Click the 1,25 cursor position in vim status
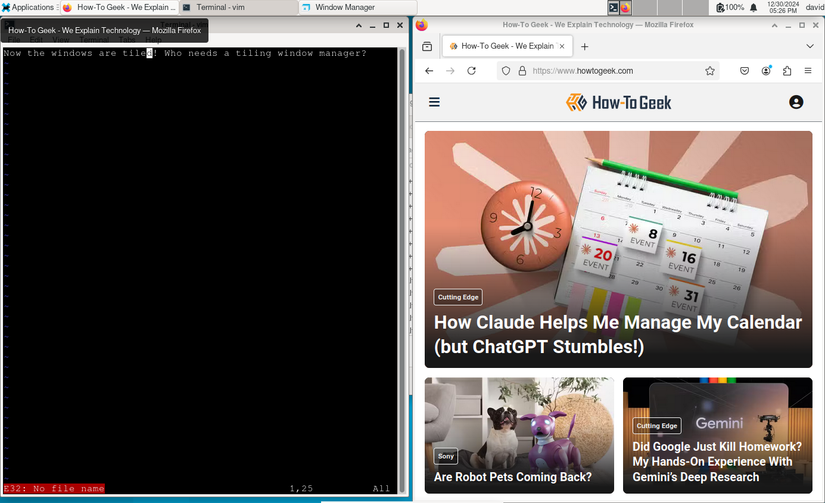This screenshot has width=825, height=503. [301, 488]
